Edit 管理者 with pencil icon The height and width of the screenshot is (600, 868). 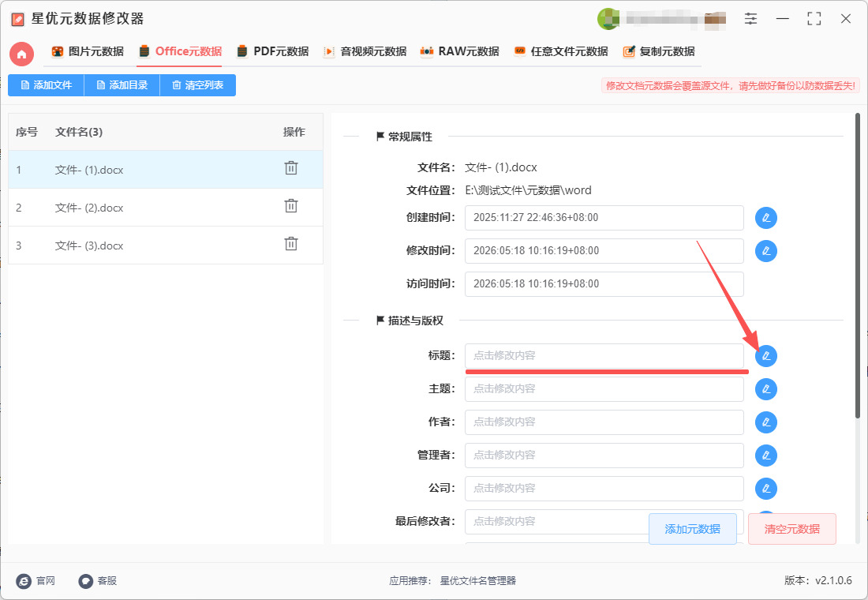point(766,456)
